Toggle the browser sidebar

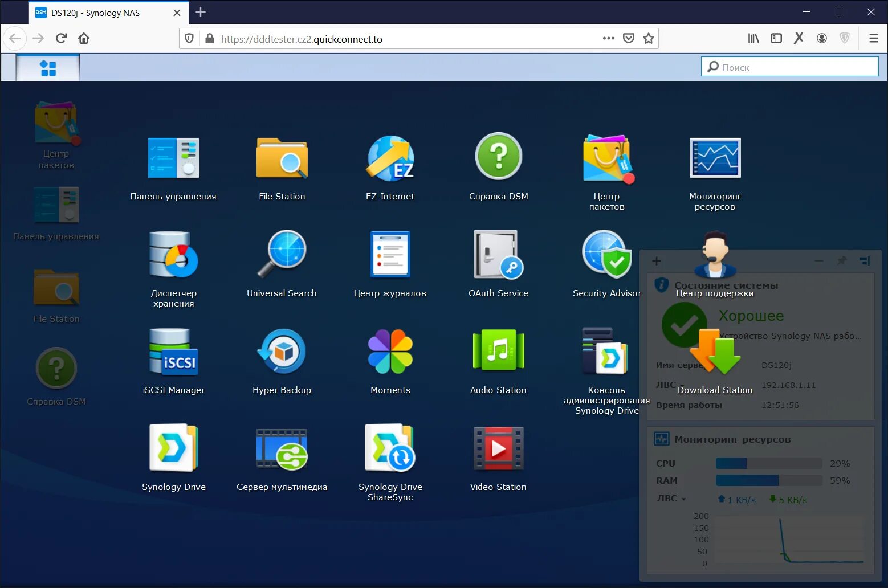click(776, 38)
